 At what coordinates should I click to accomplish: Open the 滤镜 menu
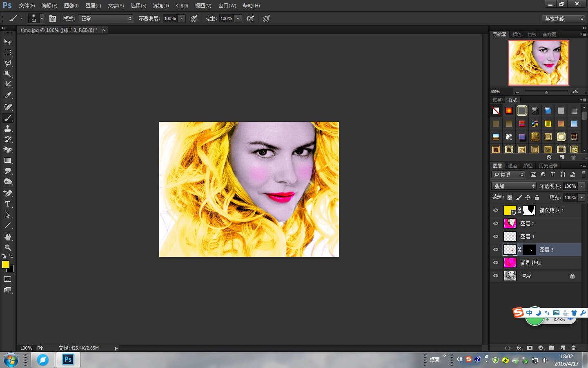[x=160, y=5]
